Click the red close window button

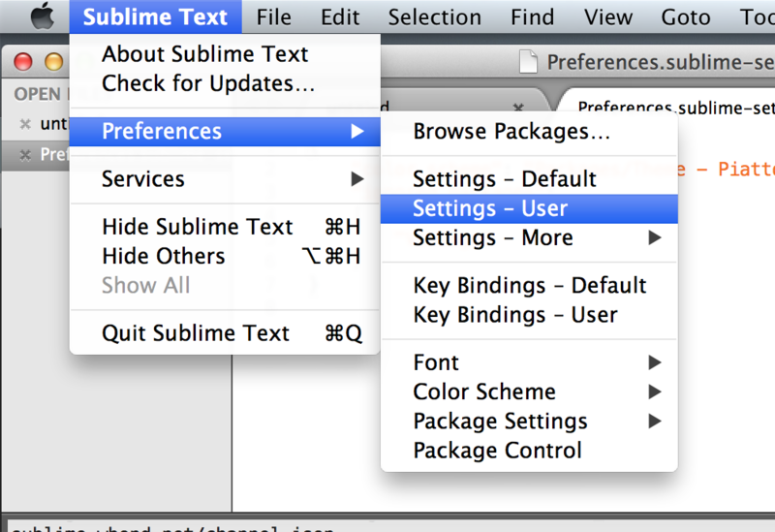[22, 62]
